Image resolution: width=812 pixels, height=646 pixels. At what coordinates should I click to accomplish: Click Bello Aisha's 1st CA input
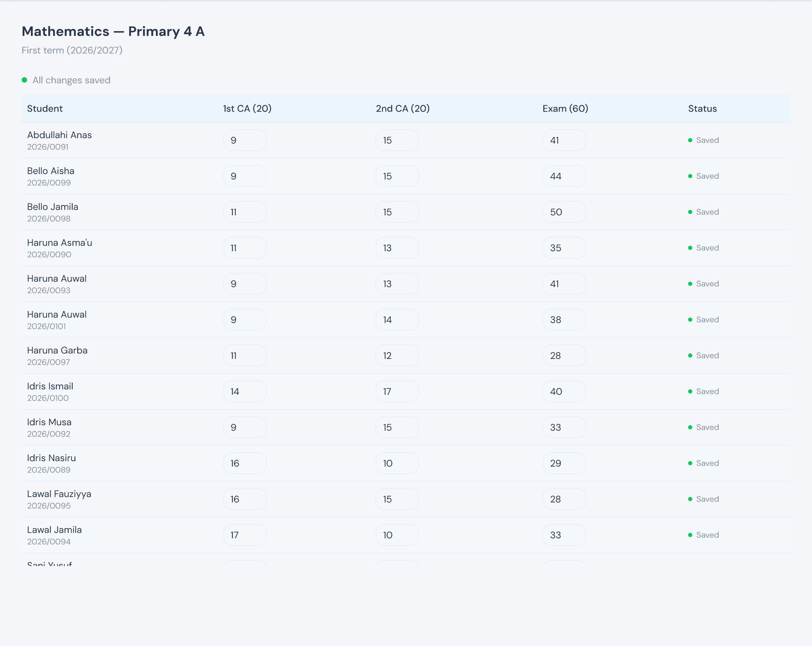pyautogui.click(x=245, y=176)
